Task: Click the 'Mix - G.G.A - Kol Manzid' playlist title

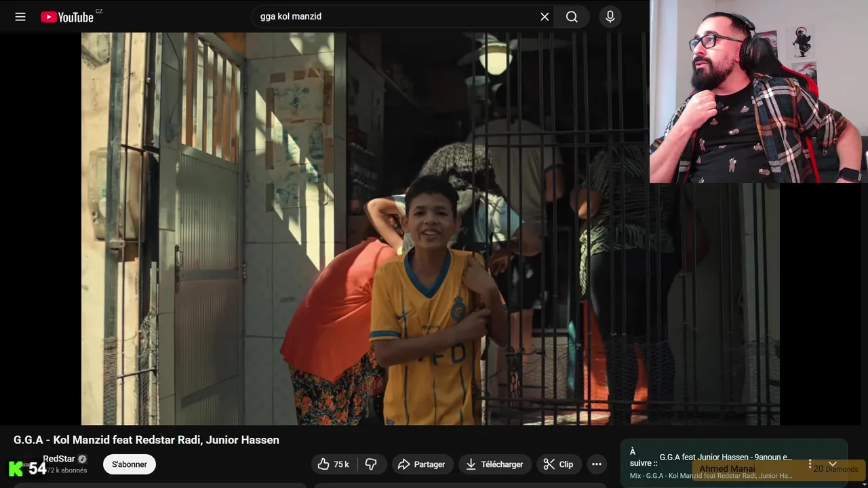Action: click(x=711, y=476)
